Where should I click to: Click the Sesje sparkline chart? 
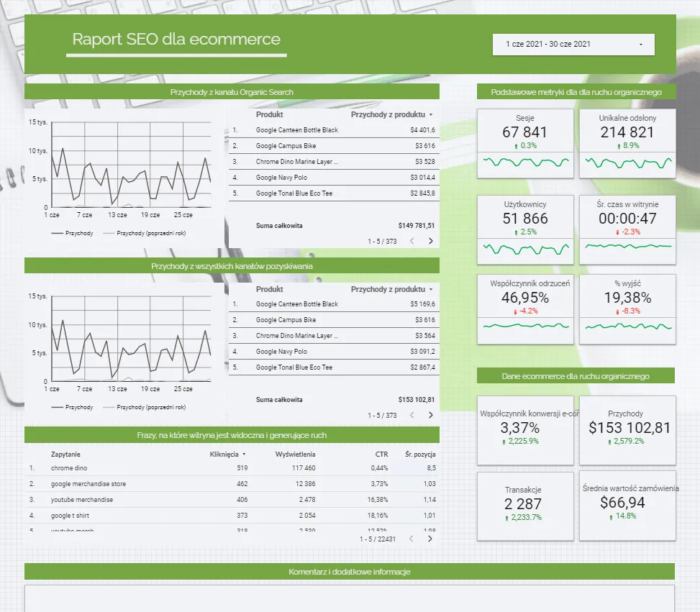tap(525, 162)
